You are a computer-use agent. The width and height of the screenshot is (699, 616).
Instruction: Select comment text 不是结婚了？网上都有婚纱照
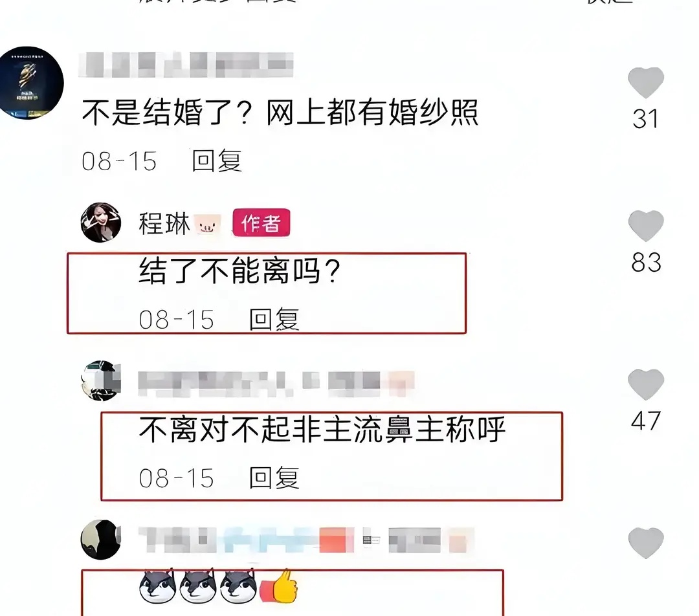pos(280,112)
